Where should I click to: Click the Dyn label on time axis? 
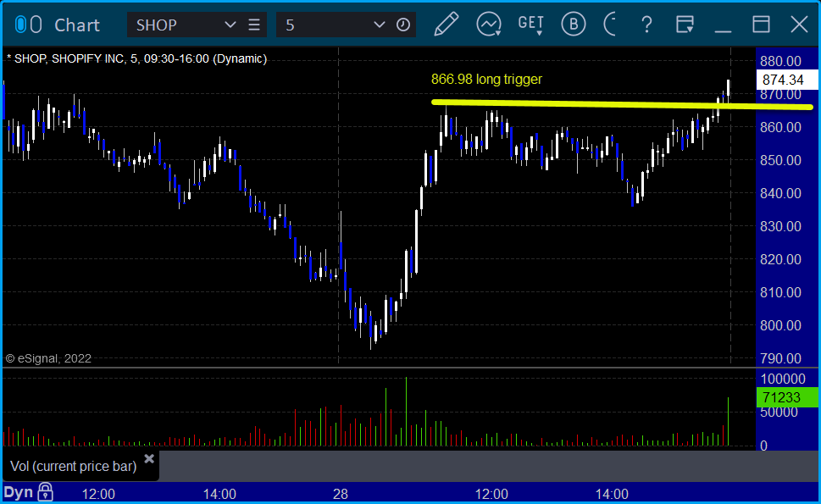click(19, 492)
